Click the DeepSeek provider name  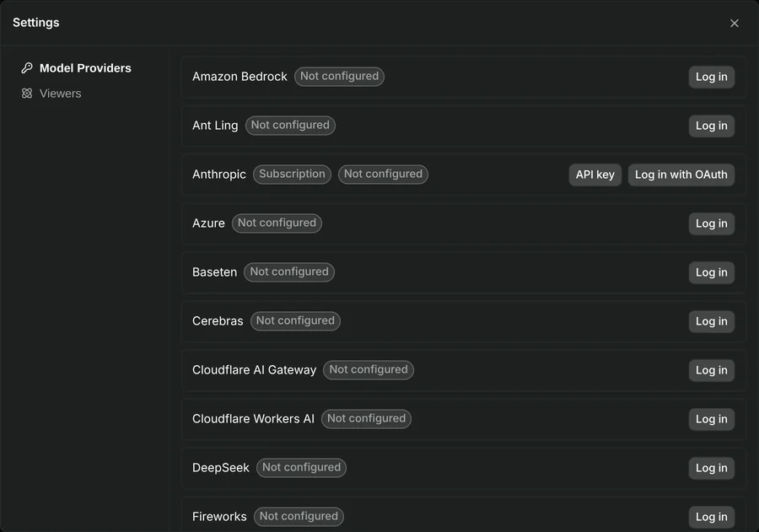221,468
